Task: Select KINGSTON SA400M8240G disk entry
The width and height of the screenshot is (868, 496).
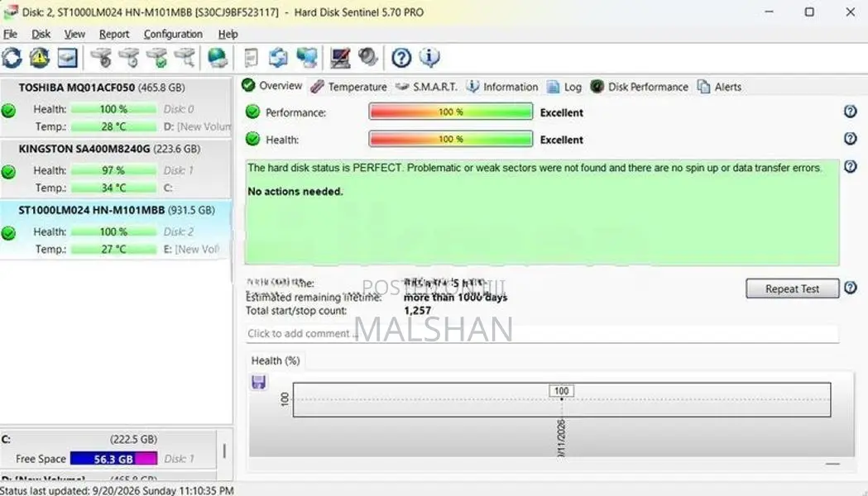Action: click(116, 168)
